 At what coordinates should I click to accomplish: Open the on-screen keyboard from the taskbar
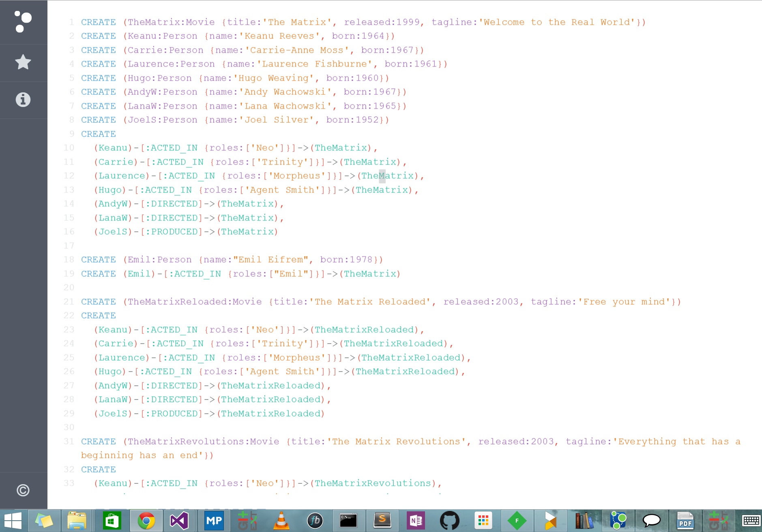[752, 521]
